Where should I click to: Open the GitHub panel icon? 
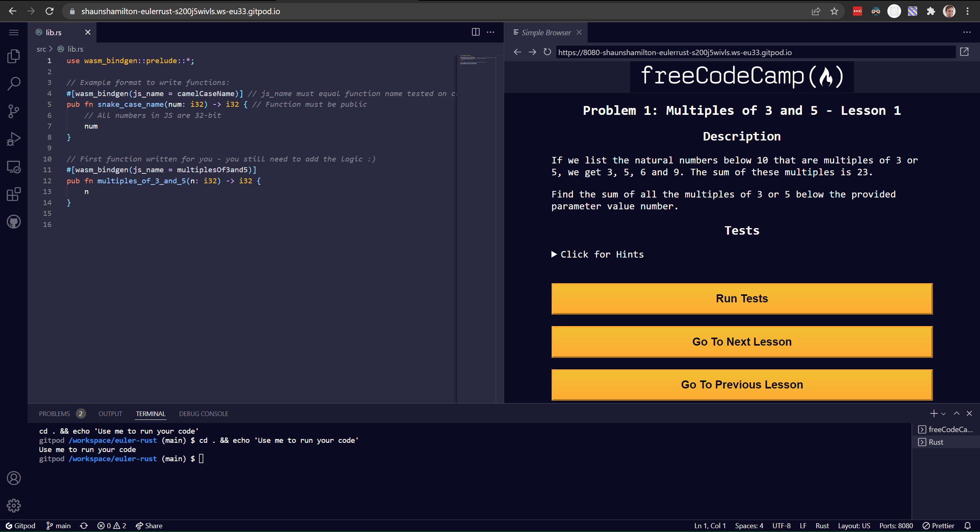click(x=14, y=222)
